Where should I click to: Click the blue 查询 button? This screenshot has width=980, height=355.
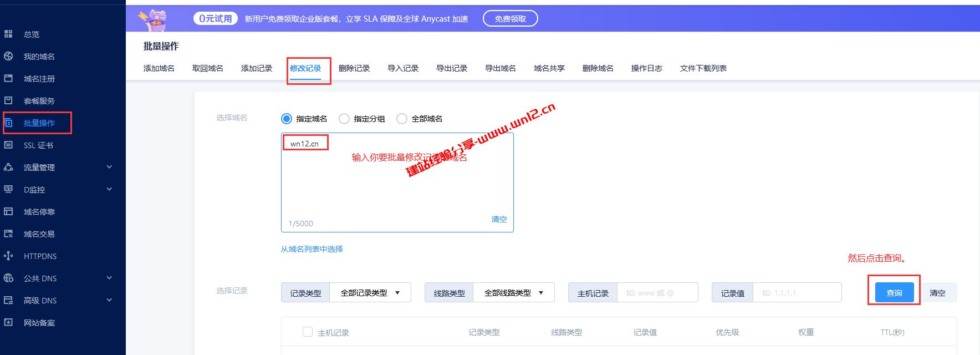coord(894,292)
